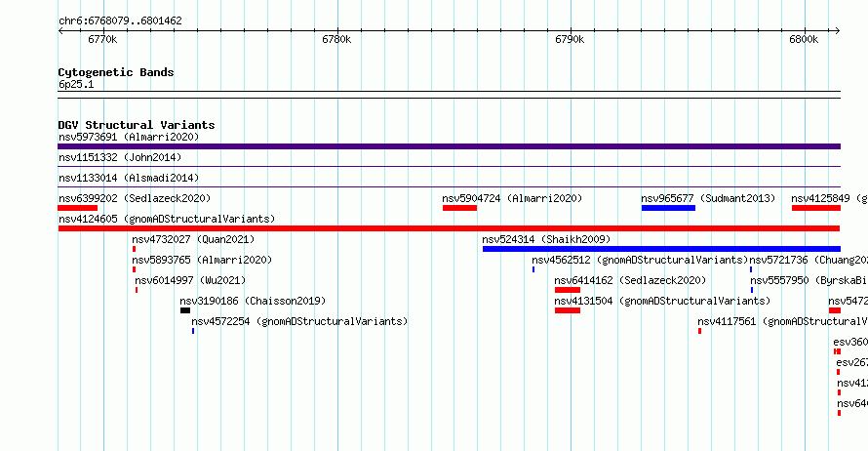
Task: Select nsv4562512 (gnomADStructuralVariants) label
Action: pyautogui.click(x=640, y=260)
